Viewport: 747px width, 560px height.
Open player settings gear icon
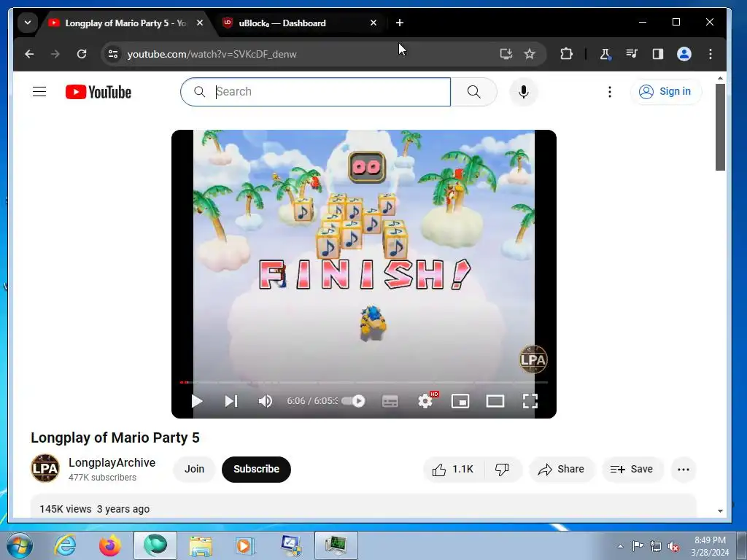tap(425, 401)
